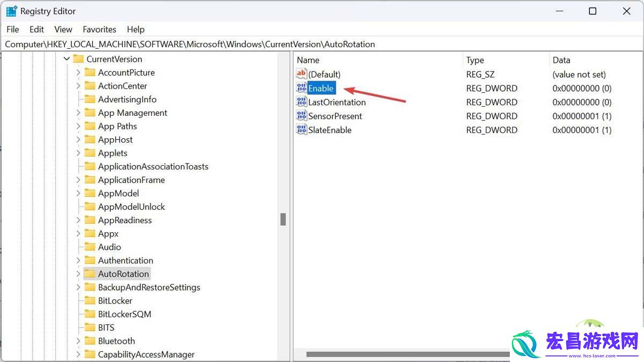Expand the App Paths key
The image size is (644, 362).
pyautogui.click(x=78, y=126)
